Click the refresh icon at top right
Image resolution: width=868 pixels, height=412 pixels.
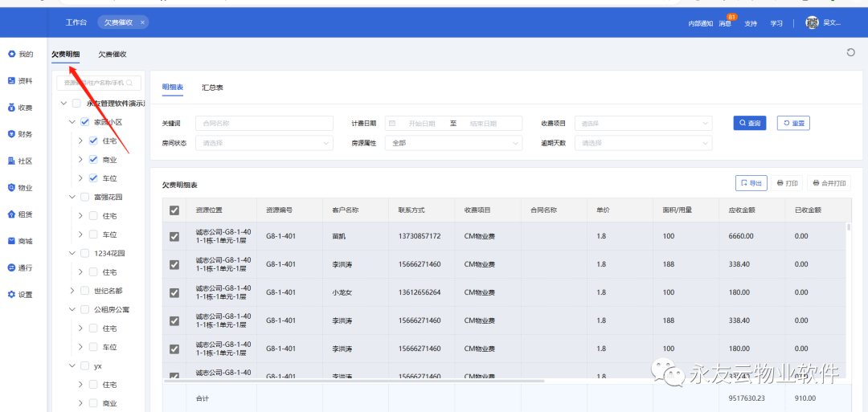pos(850,52)
